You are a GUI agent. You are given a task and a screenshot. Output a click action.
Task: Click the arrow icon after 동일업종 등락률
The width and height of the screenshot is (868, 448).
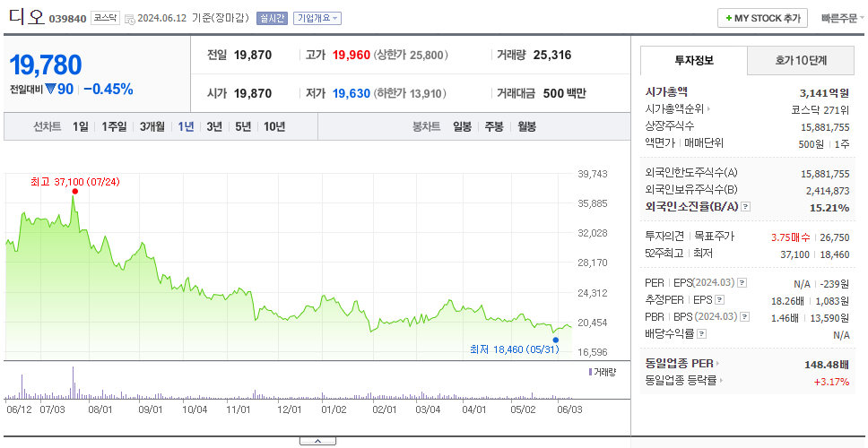721,381
